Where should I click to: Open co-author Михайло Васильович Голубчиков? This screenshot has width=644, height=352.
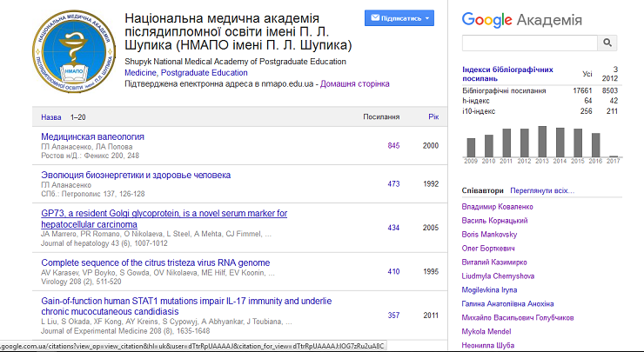pos(518,318)
